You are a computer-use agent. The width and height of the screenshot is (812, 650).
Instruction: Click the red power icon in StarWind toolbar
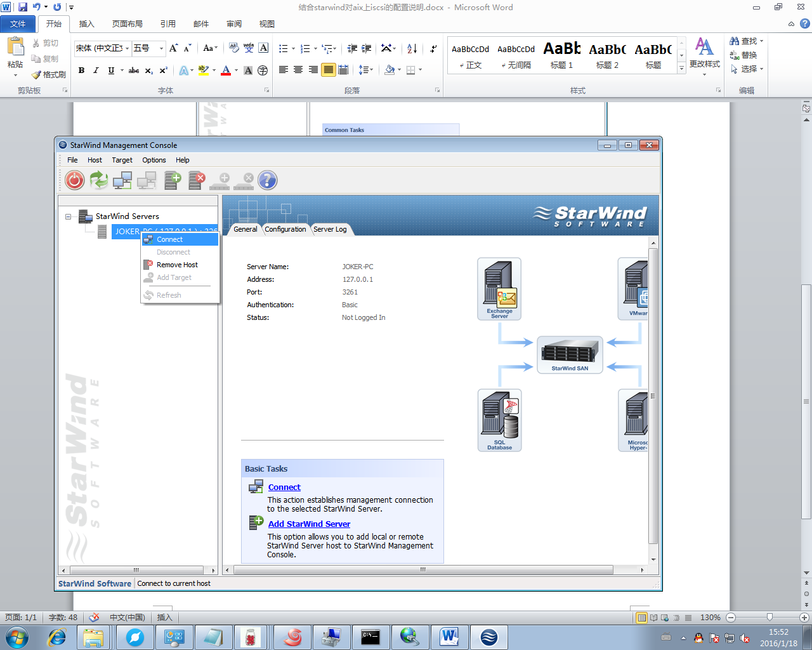[x=75, y=180]
